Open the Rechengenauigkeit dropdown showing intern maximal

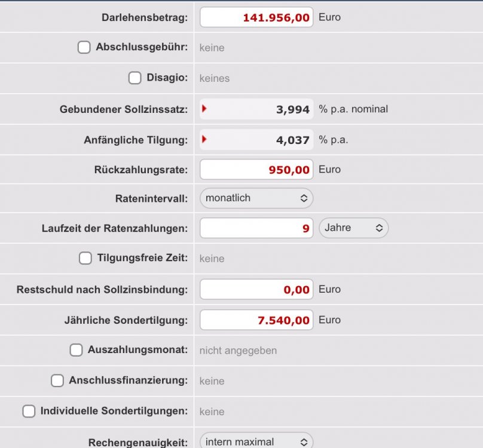(256, 441)
